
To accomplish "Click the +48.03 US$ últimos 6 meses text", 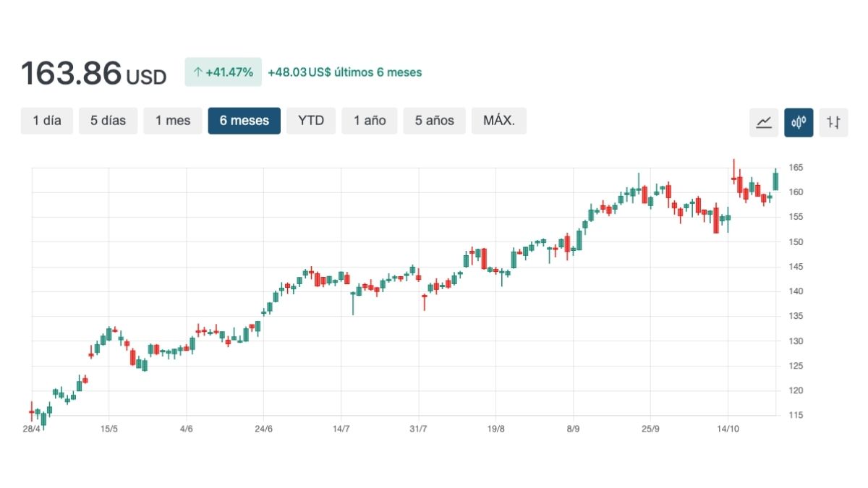I will click(x=344, y=72).
